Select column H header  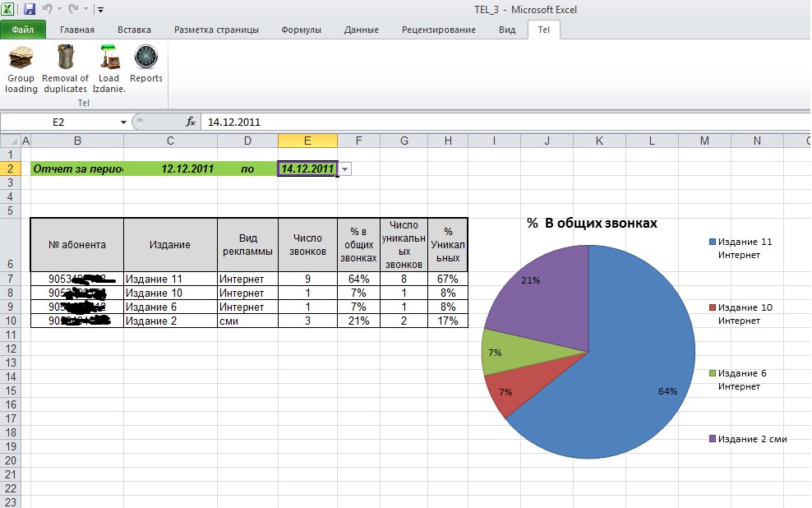[448, 141]
